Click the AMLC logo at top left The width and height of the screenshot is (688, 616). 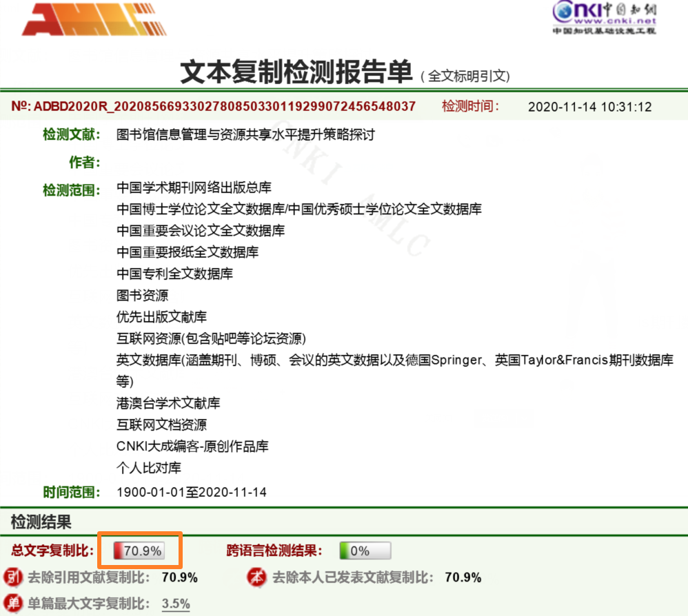(x=94, y=19)
